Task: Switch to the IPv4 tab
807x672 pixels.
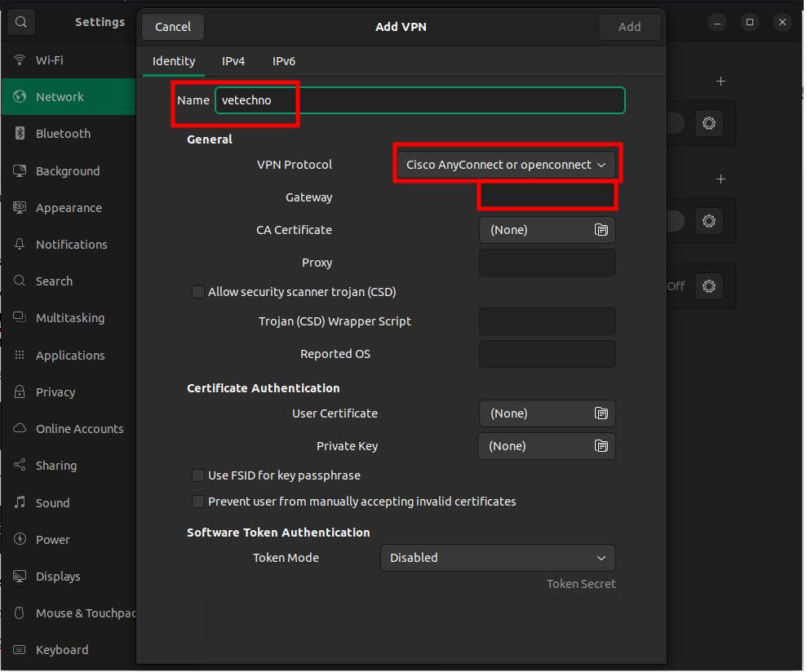Action: [233, 61]
